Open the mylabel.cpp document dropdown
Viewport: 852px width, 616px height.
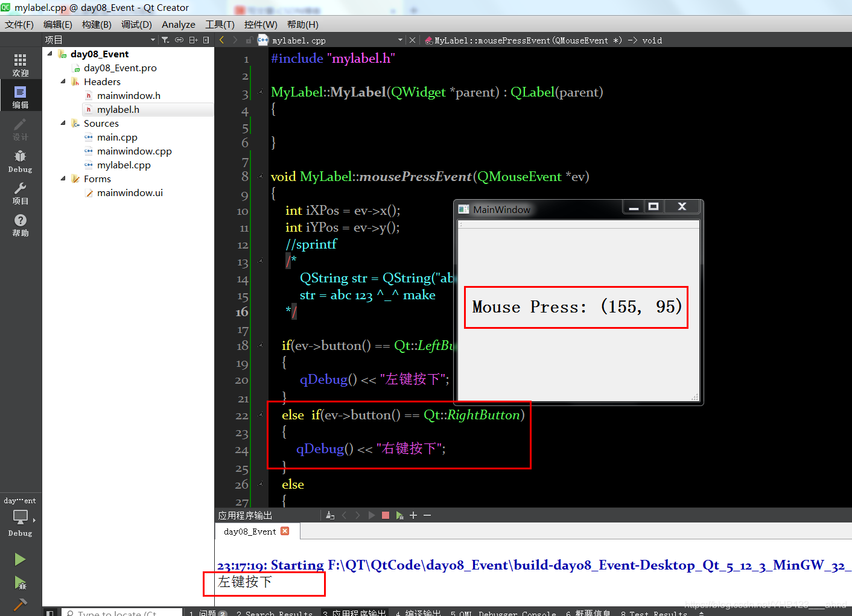[x=337, y=40]
